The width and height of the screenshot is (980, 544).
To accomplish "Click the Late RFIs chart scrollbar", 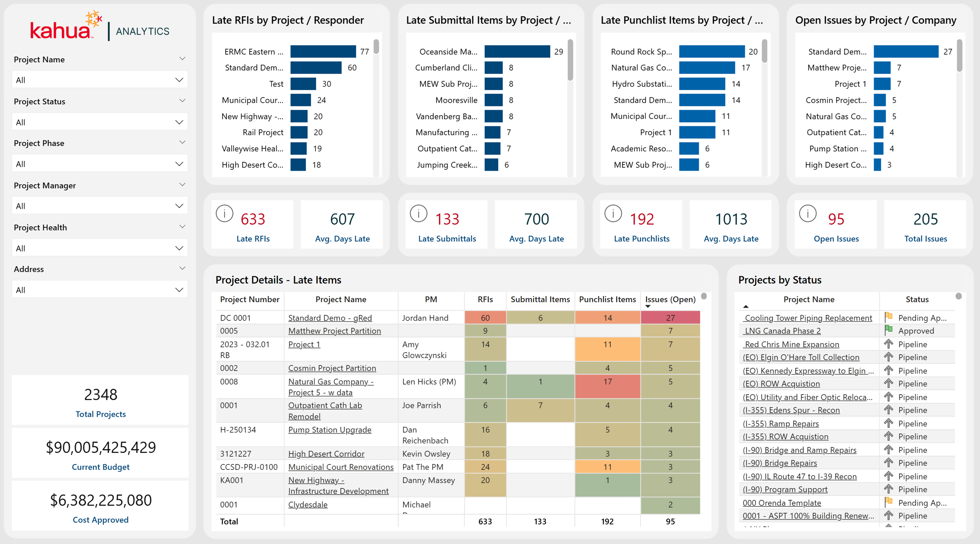I will [x=376, y=47].
